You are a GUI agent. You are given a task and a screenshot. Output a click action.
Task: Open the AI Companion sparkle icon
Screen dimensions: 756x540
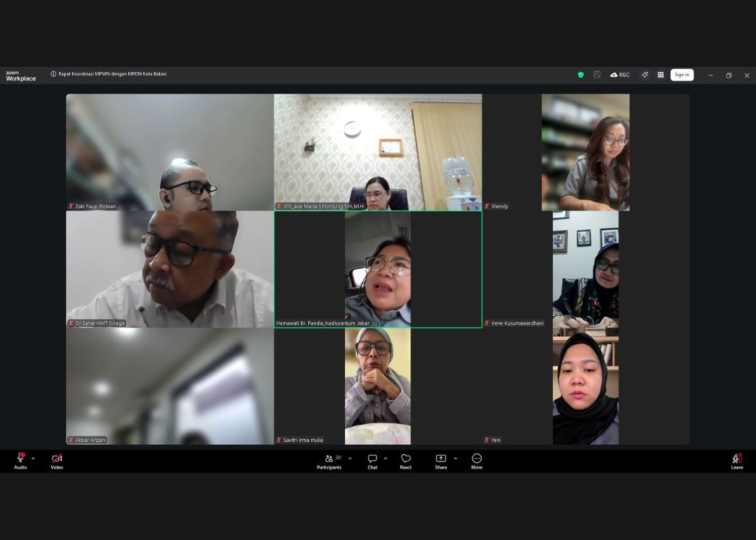pyautogui.click(x=644, y=75)
